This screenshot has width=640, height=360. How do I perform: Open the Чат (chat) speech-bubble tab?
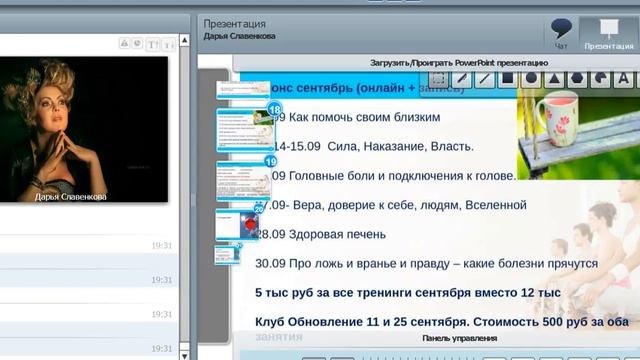[x=561, y=34]
